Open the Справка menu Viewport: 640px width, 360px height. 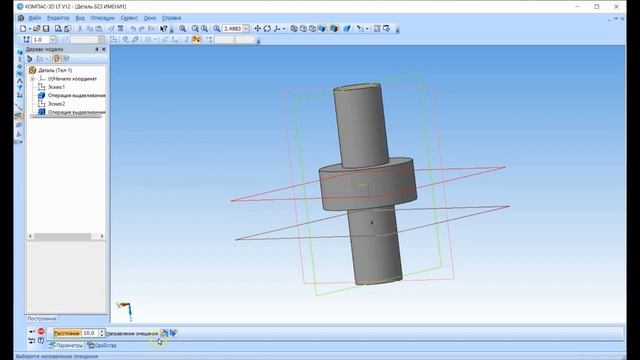coord(171,18)
